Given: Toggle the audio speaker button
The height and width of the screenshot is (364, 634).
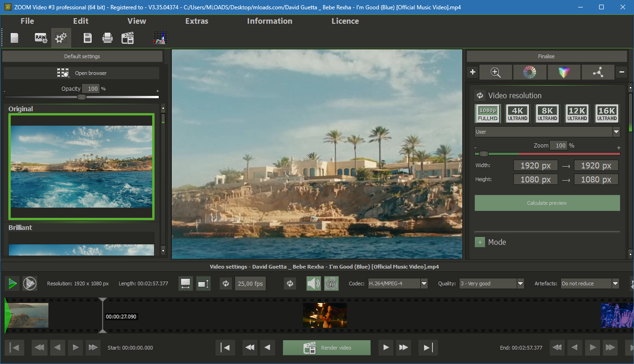Looking at the screenshot, I should point(314,283).
